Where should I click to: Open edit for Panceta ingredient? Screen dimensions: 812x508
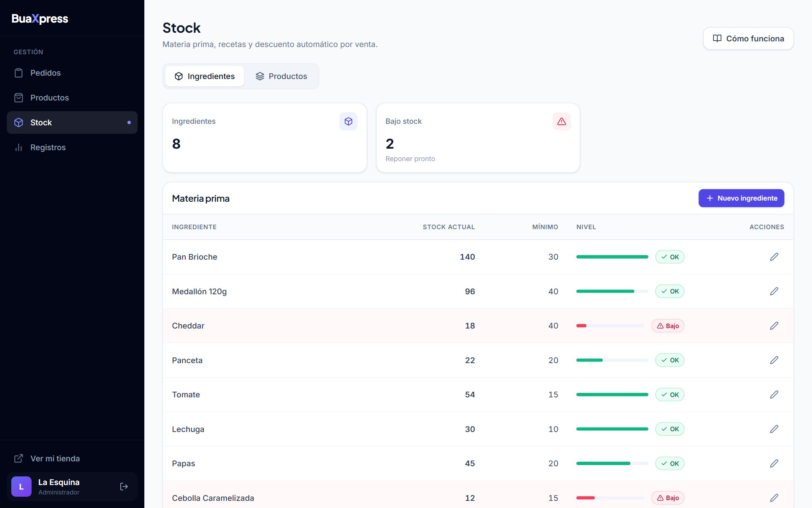[774, 360]
